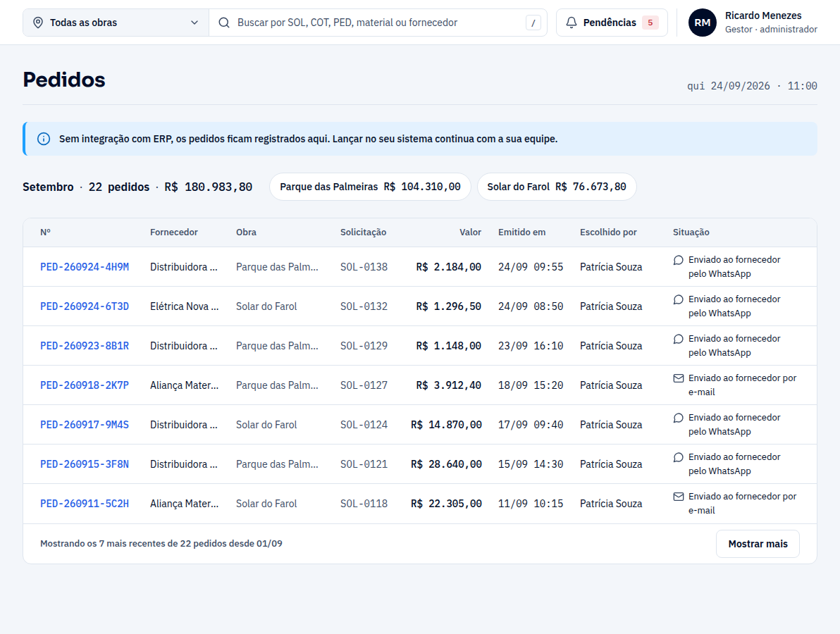Open order PED-260924-4H9M
The image size is (840, 634).
coord(85,267)
